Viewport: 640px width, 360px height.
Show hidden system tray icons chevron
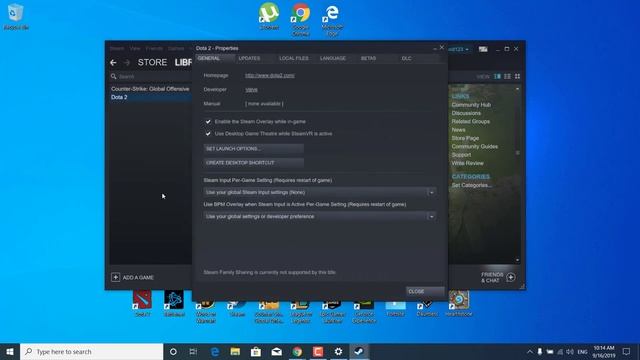click(x=529, y=351)
